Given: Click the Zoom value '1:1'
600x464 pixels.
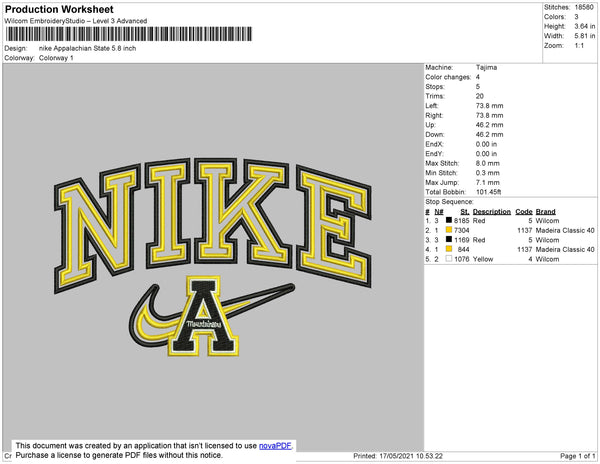Looking at the screenshot, I should tap(579, 46).
